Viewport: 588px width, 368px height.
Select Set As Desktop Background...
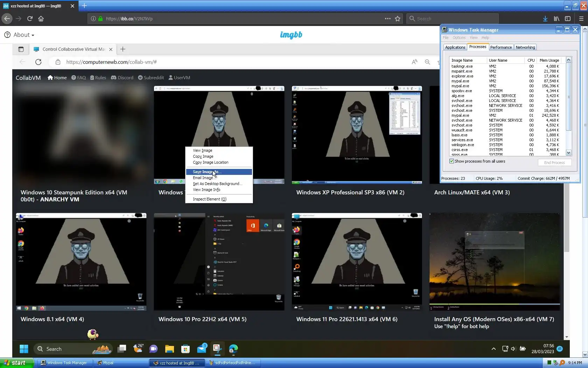click(219, 184)
